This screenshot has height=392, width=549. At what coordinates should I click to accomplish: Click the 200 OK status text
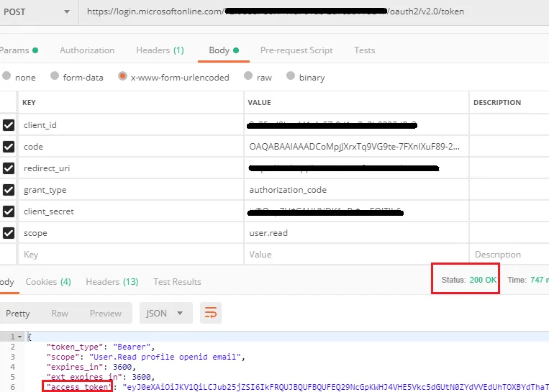[483, 280]
